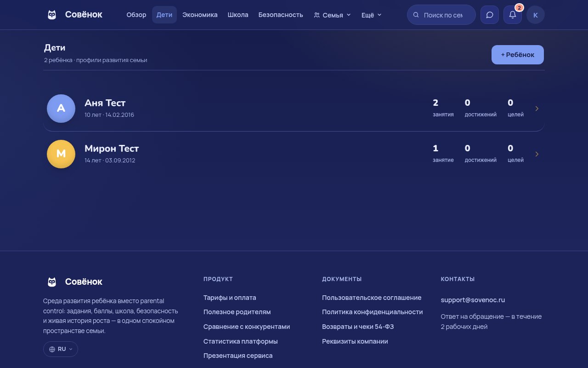This screenshot has width=588, height=368.
Task: Click the + Ребёнок button
Action: click(518, 55)
